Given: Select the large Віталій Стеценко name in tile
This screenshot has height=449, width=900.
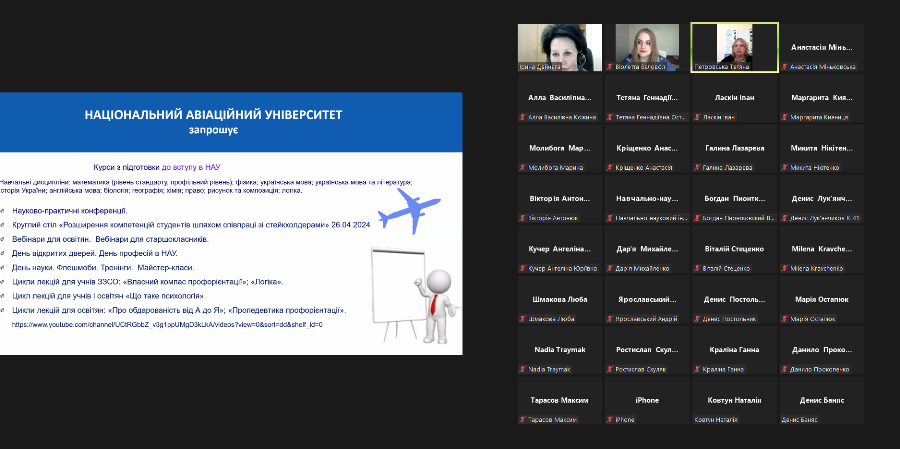Looking at the screenshot, I should click(x=735, y=249).
